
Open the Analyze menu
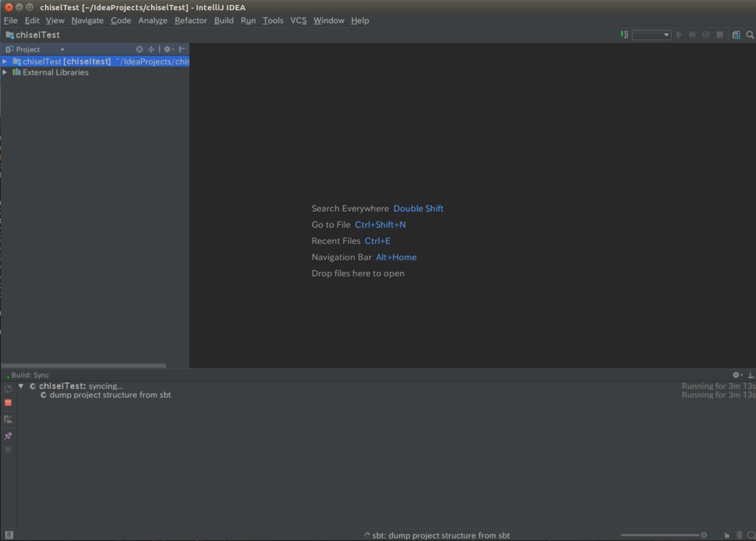point(153,20)
